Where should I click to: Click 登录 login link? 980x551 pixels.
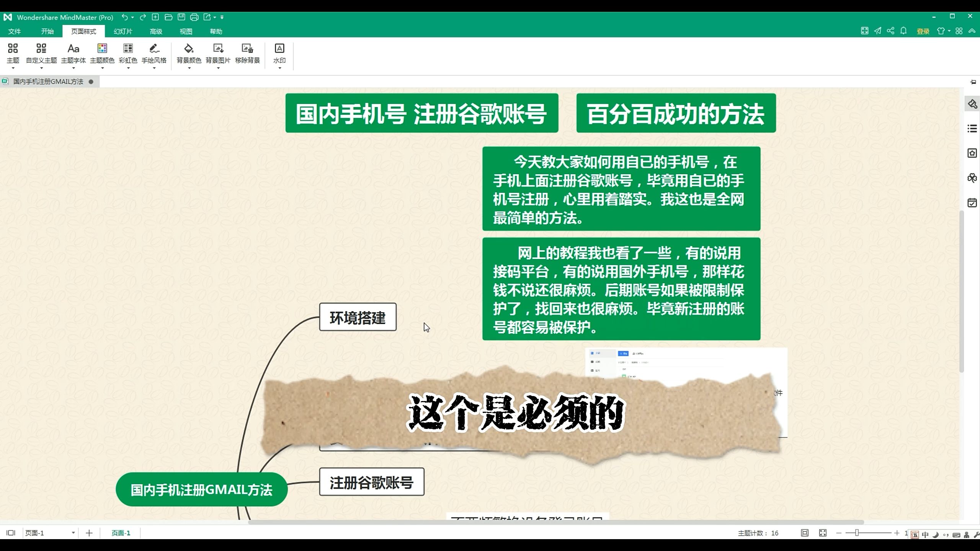(x=923, y=31)
